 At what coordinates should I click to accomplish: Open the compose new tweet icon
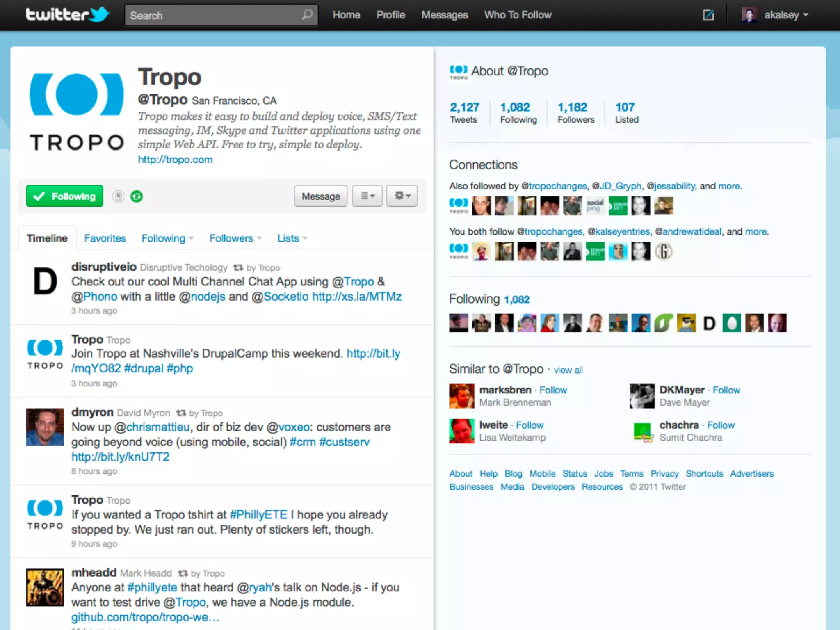point(708,15)
